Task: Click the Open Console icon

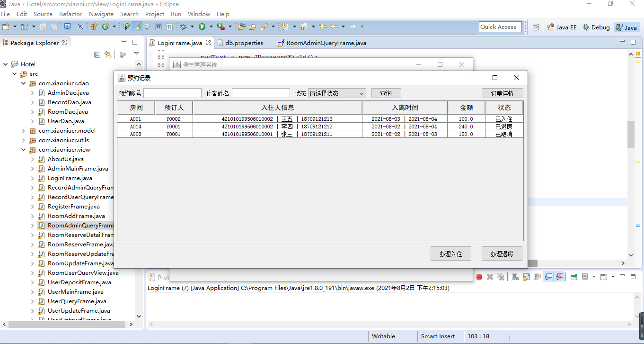Action: (x=604, y=277)
